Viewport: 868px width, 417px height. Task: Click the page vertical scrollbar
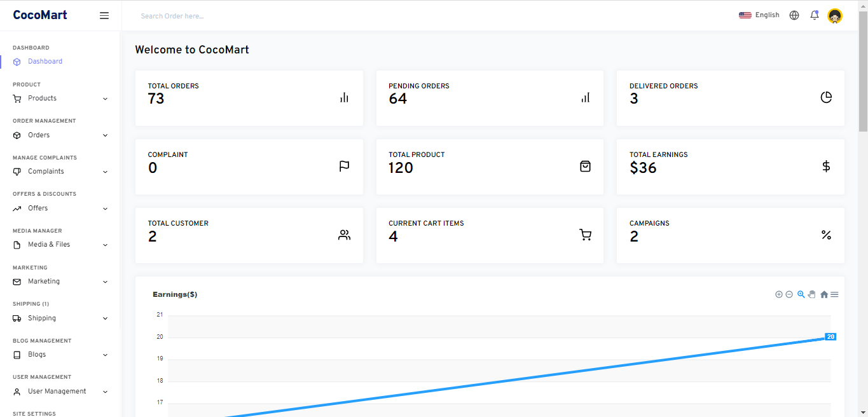(x=863, y=208)
